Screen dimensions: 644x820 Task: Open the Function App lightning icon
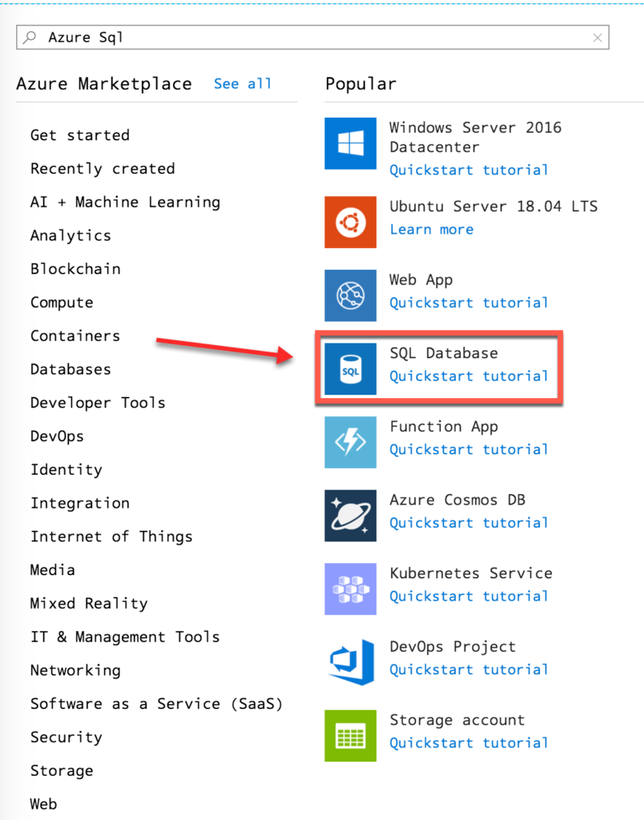(350, 442)
